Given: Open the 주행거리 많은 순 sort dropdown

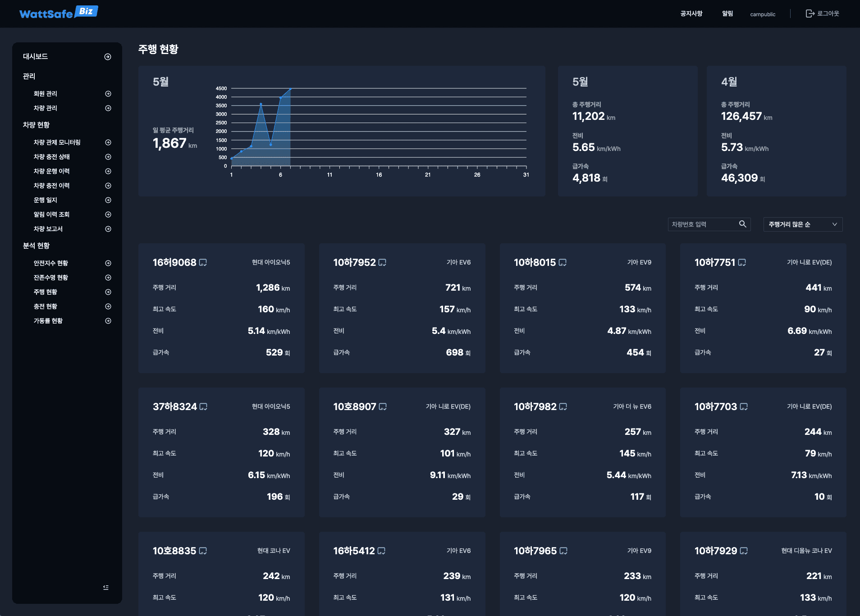Looking at the screenshot, I should (x=803, y=224).
